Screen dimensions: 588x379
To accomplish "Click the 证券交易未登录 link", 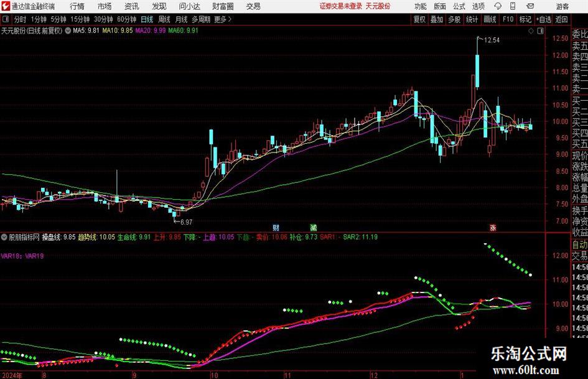I will [341, 6].
